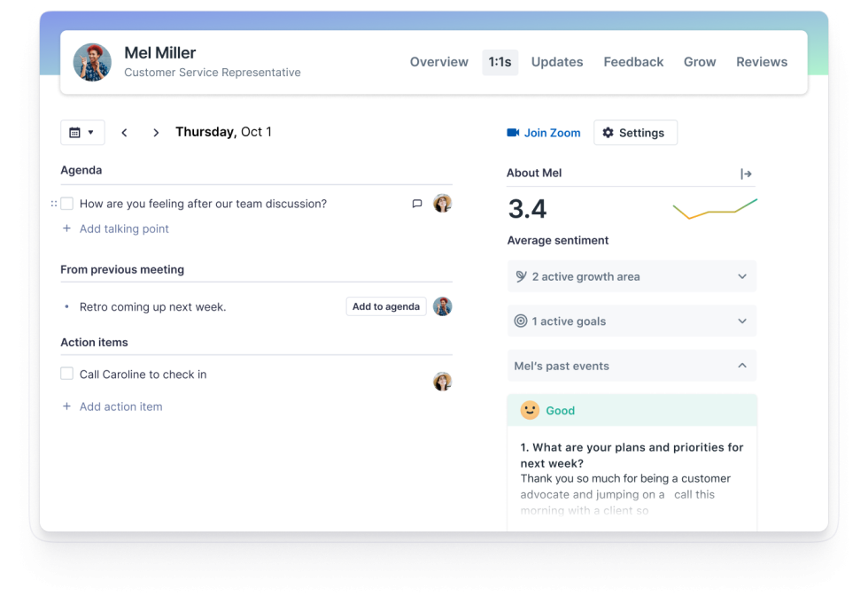The image size is (868, 611).
Task: Open the calendar date picker dropdown
Action: (x=81, y=133)
